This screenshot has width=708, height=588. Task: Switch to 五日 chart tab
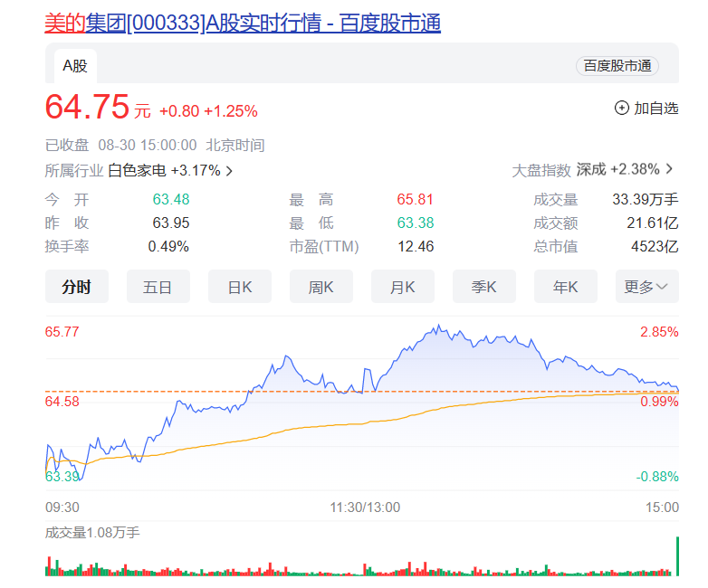(158, 287)
